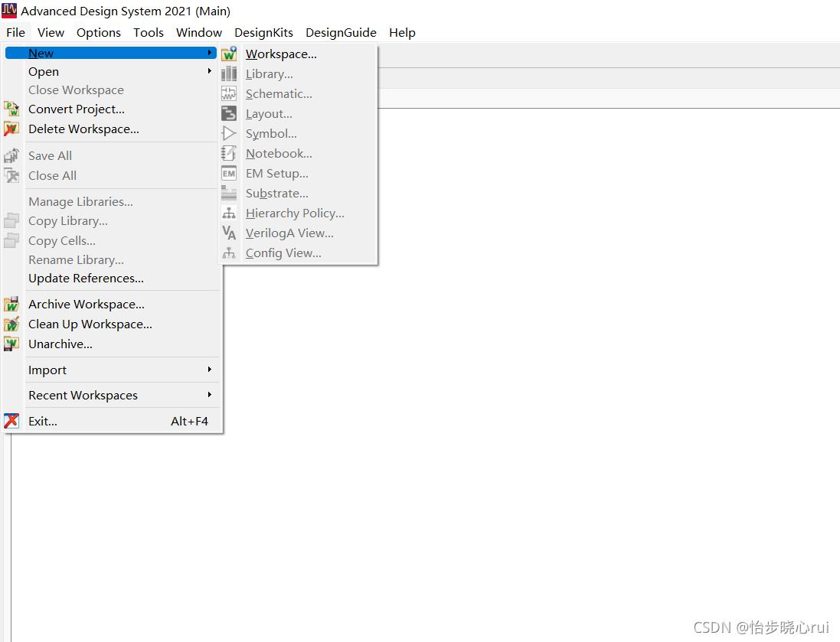The width and height of the screenshot is (840, 642).
Task: Click the Delete Workspace icon
Action: 11,129
